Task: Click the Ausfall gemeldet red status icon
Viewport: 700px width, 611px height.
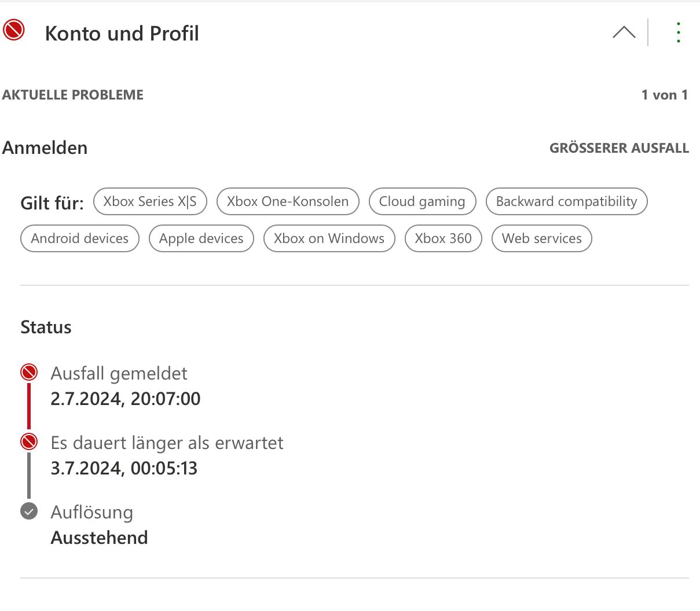Action: click(x=29, y=372)
